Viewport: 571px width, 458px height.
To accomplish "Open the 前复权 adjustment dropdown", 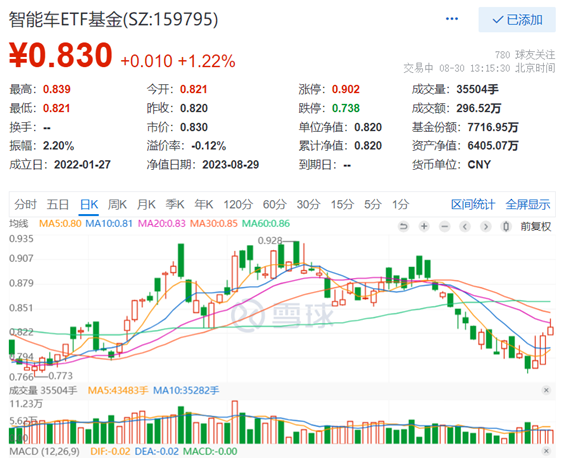I will [536, 227].
